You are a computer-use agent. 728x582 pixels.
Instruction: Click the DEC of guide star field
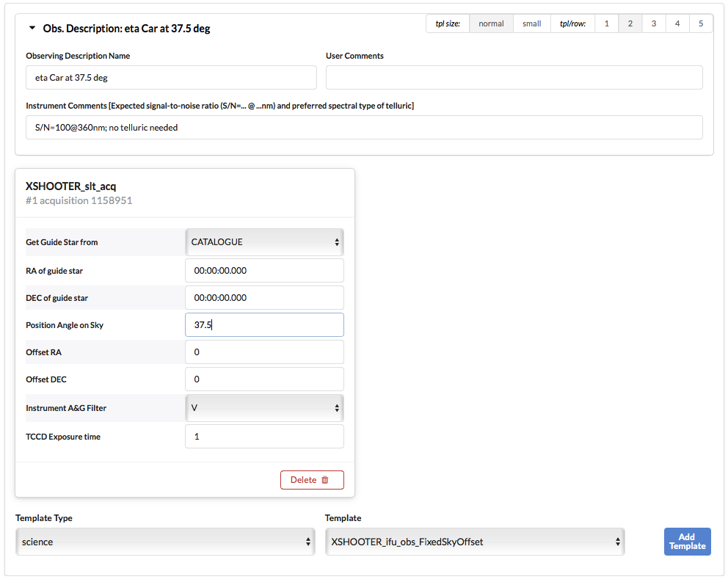(x=264, y=297)
